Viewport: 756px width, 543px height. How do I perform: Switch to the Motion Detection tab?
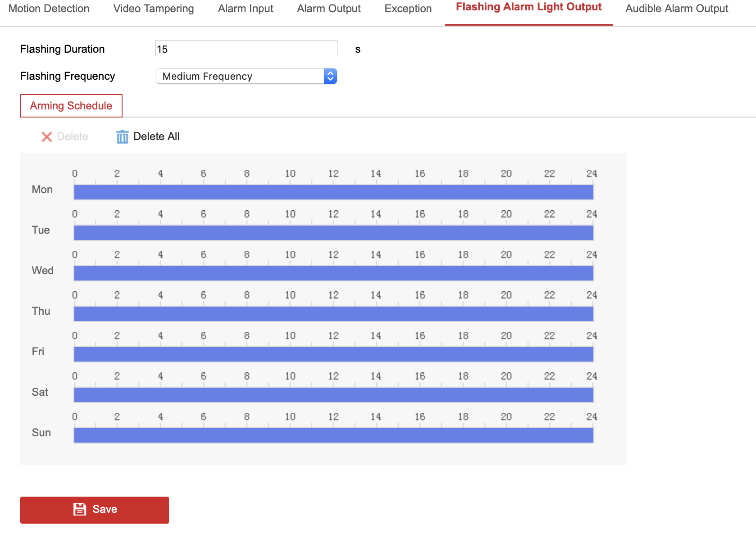(x=49, y=9)
